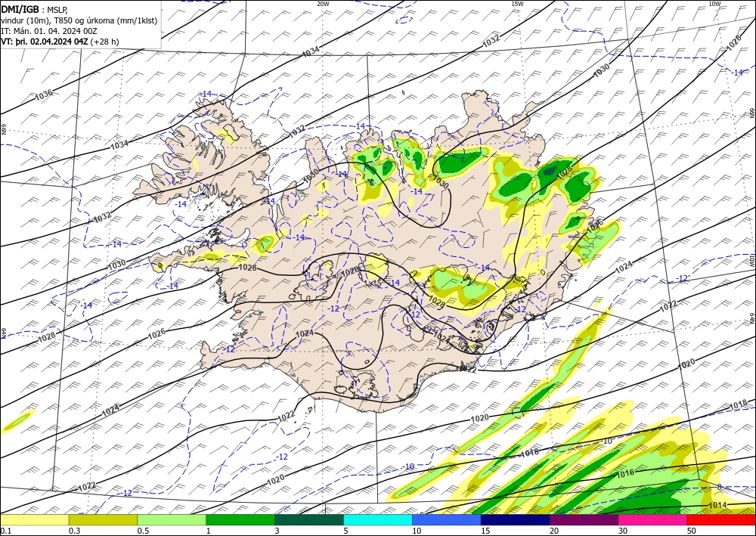The image size is (756, 536).
Task: Click the 'vindur (10m), T850 og úrkoma' line
Action: tap(79, 20)
